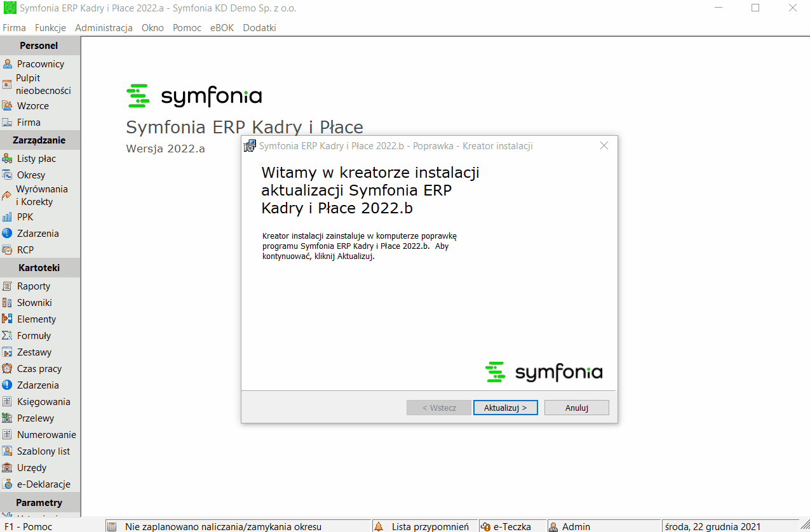Image resolution: width=810 pixels, height=532 pixels.
Task: Click Zdarzenia icon in Zarządzanie section
Action: [8, 234]
